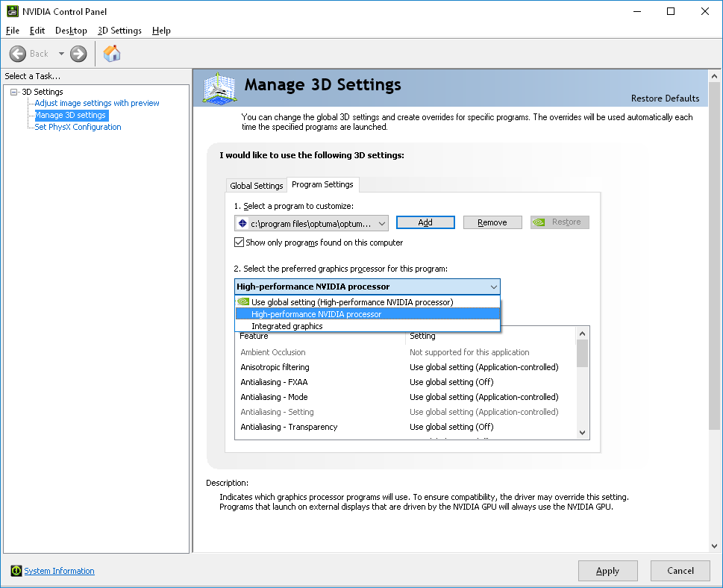Screen dimensions: 723x588
Task: Select the Antialiasing - FXAA row
Action: tap(405, 382)
